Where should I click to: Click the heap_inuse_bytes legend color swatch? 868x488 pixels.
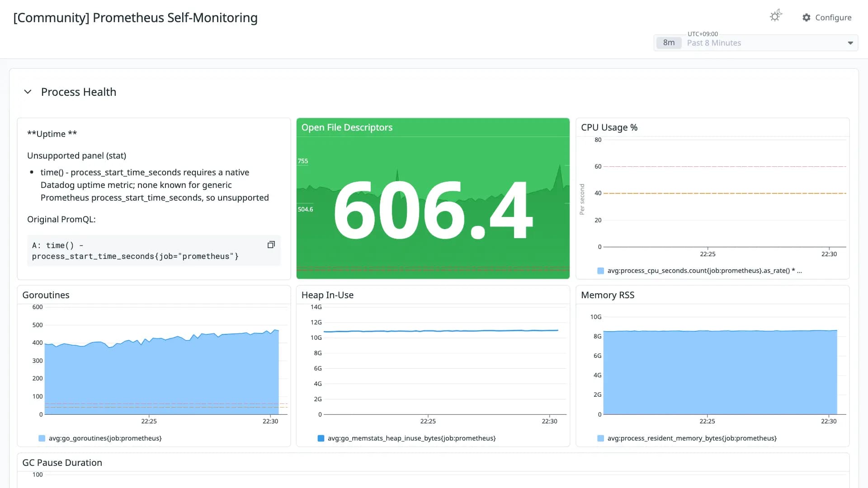pos(321,438)
